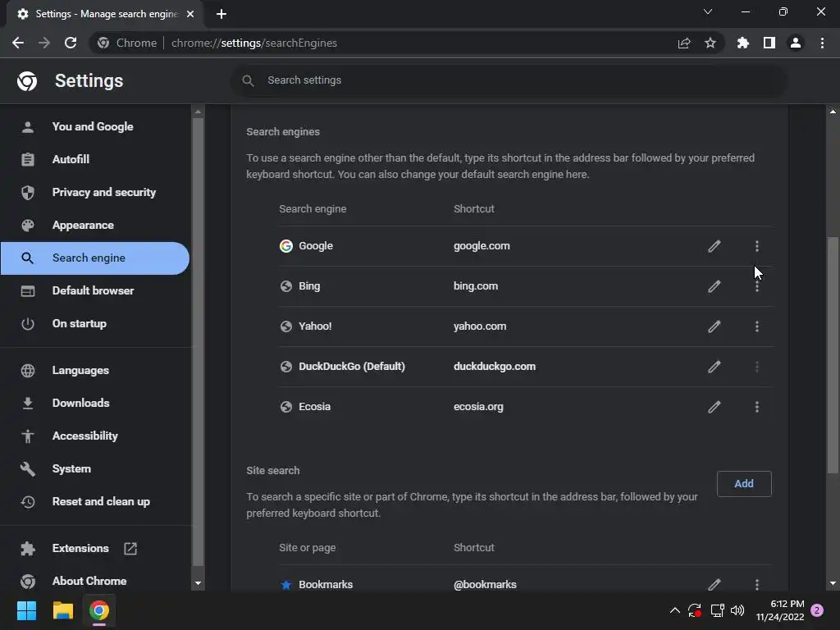Share this page icon in address bar

pyautogui.click(x=684, y=43)
